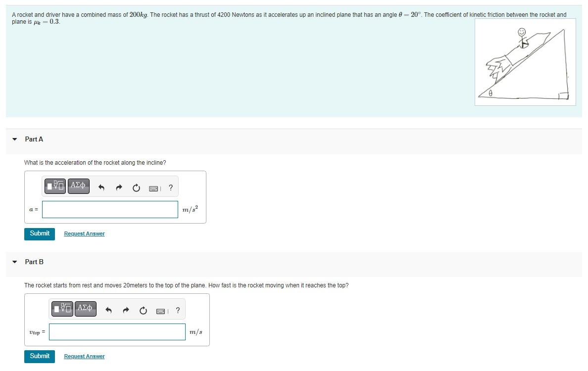Reset the Part A answer field

click(136, 187)
